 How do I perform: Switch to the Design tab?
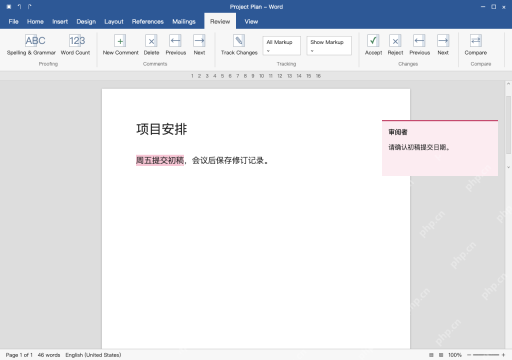(x=86, y=22)
